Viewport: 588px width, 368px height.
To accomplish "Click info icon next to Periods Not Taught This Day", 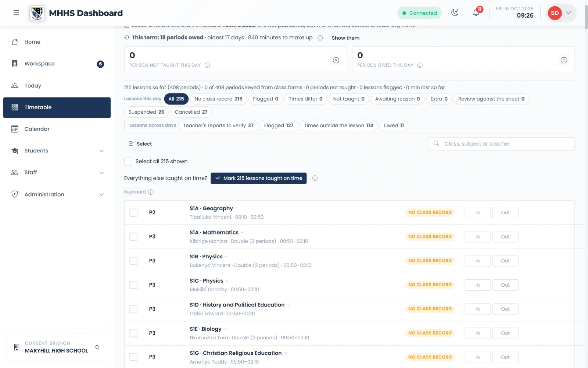I will coord(207,65).
